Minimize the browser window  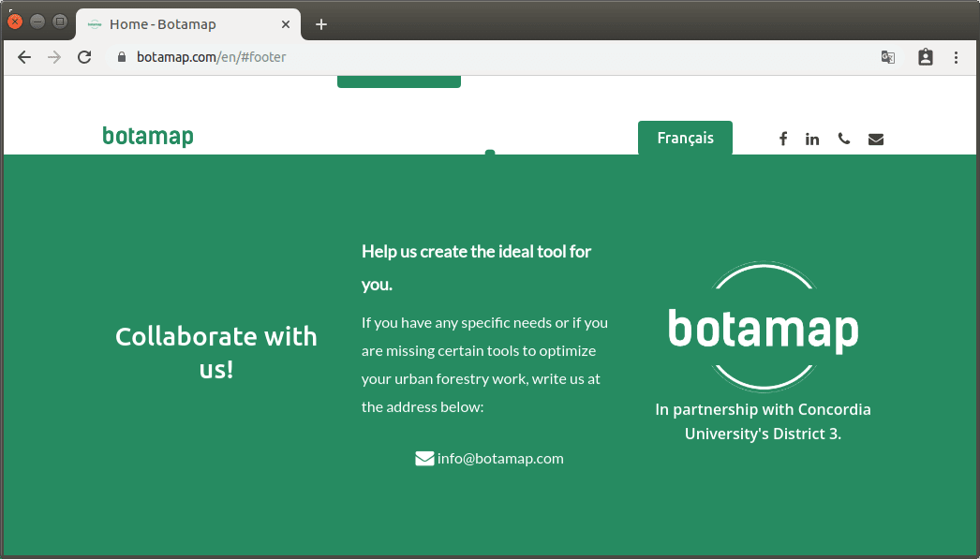tap(37, 22)
